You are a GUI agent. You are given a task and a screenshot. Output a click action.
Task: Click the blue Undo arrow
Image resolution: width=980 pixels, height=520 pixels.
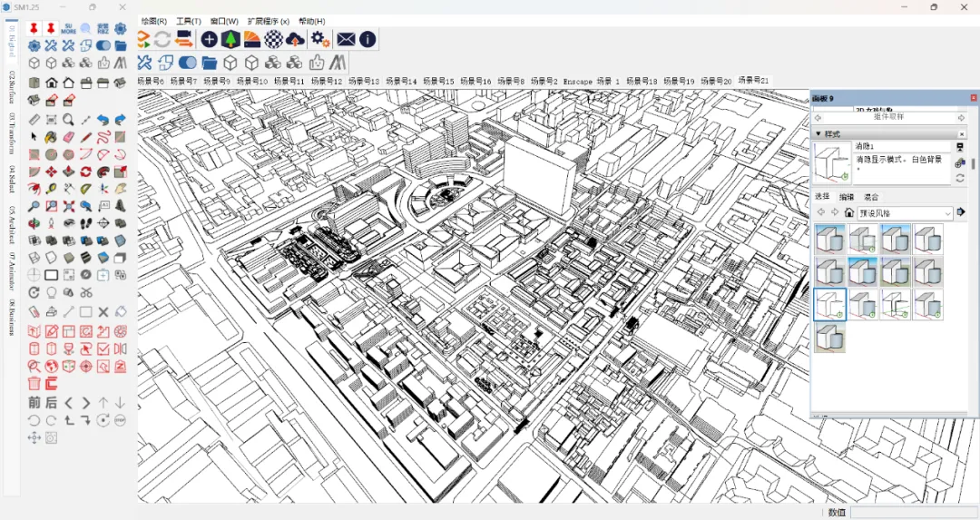103,120
